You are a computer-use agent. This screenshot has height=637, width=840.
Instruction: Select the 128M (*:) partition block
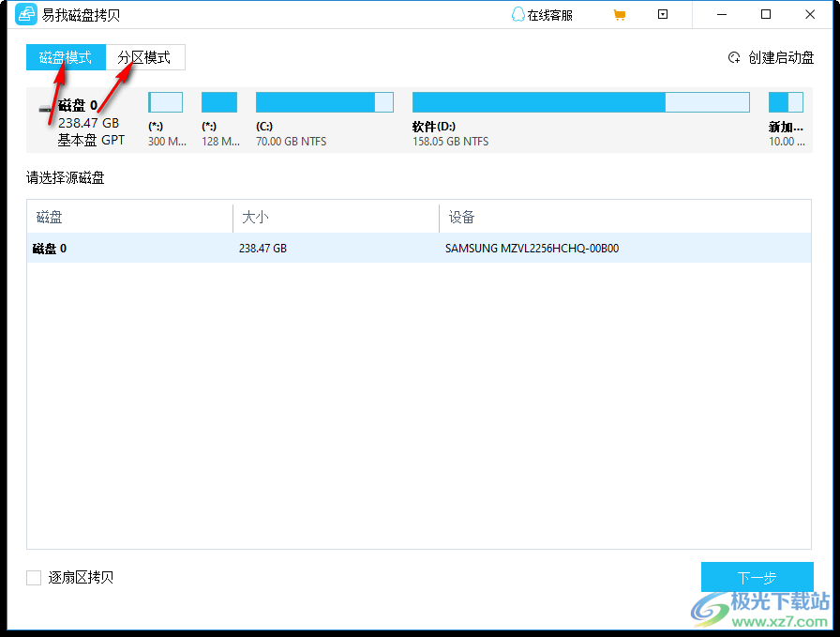(x=218, y=101)
